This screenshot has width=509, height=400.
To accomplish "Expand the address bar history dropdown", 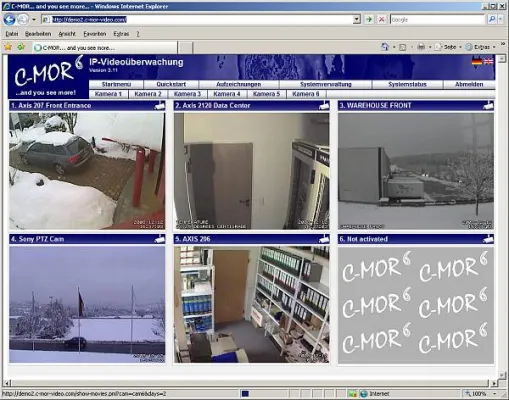I will (x=357, y=20).
